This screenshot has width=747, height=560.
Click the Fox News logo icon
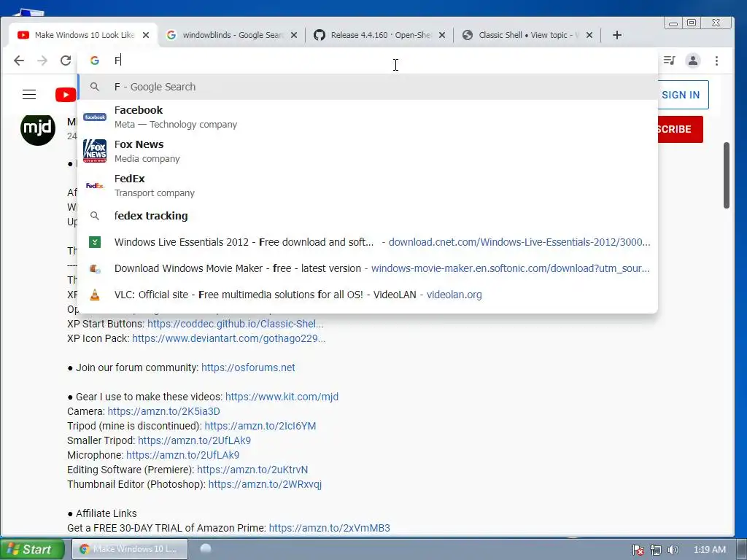coord(95,151)
